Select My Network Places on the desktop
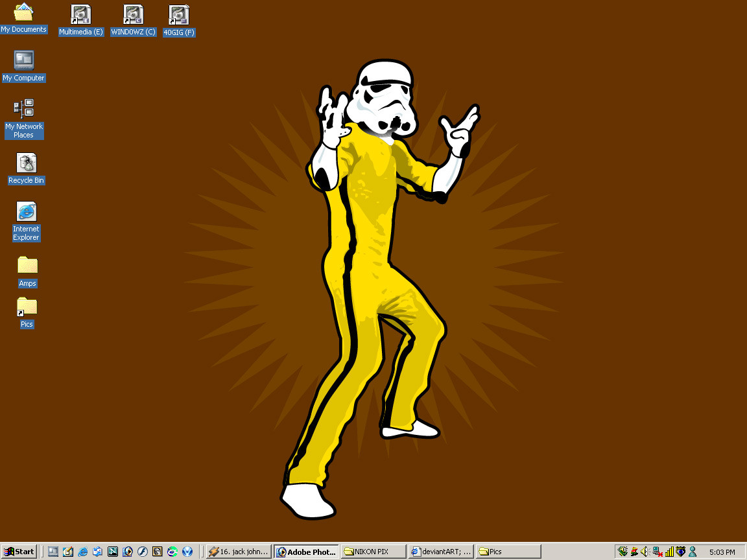 (x=24, y=119)
